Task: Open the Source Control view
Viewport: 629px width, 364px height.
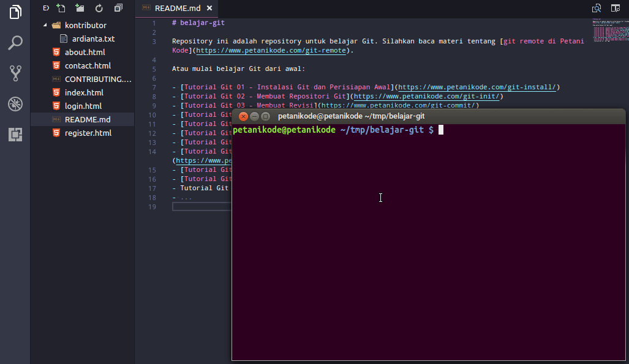Action: click(x=15, y=73)
